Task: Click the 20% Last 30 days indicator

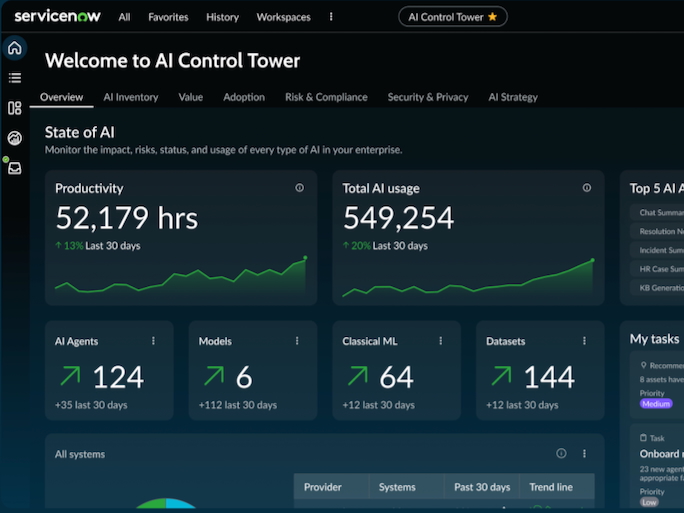Action: click(x=385, y=246)
